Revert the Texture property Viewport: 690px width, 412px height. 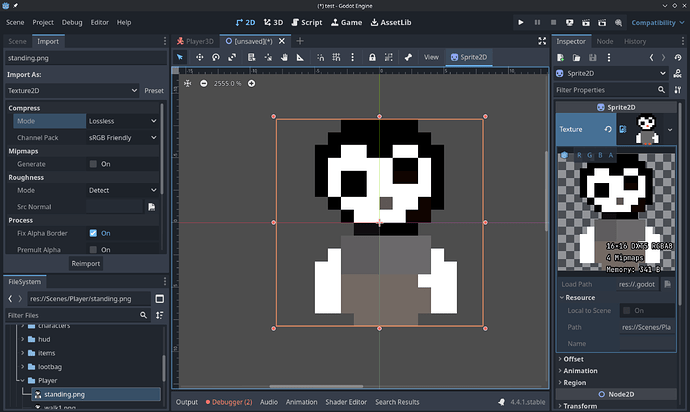pos(608,129)
